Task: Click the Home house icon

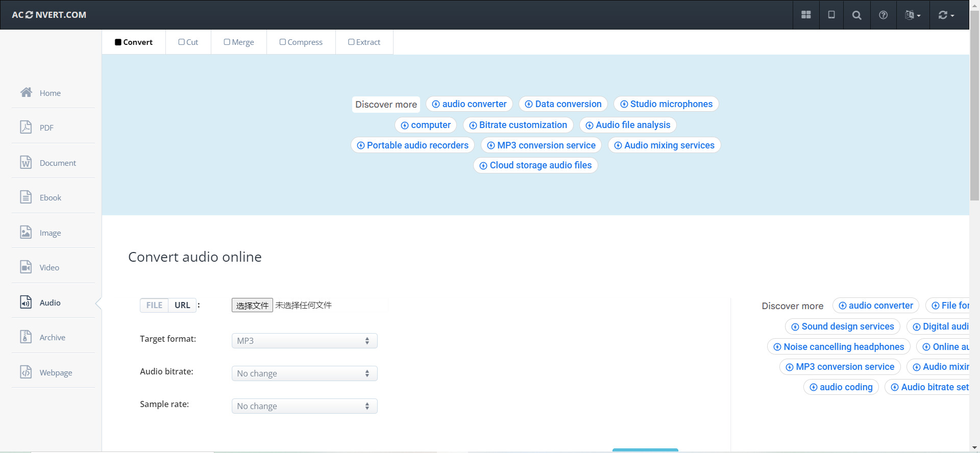Action: coord(26,92)
